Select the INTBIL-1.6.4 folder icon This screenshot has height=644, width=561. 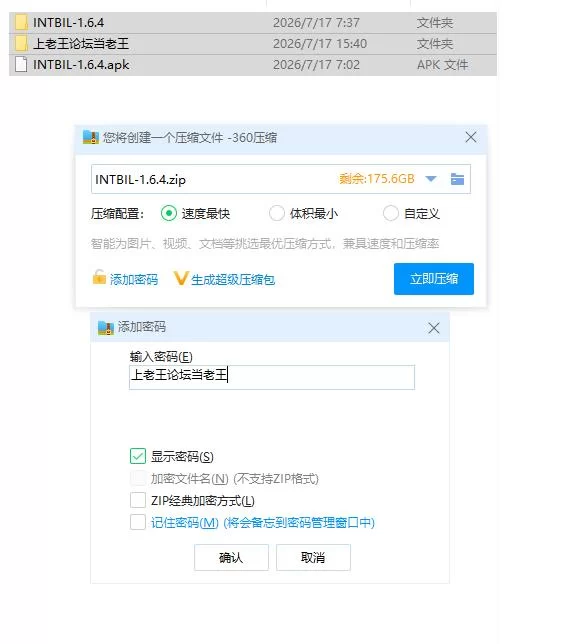coord(21,22)
